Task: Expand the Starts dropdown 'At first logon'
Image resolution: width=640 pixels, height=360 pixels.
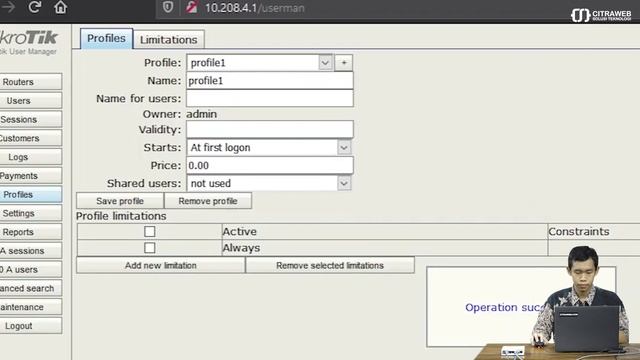Action: [269, 147]
